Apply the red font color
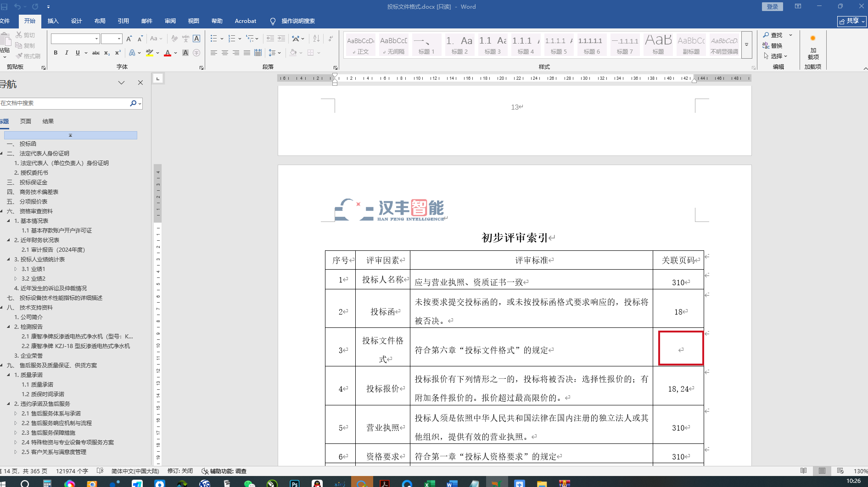The image size is (868, 487). 168,53
